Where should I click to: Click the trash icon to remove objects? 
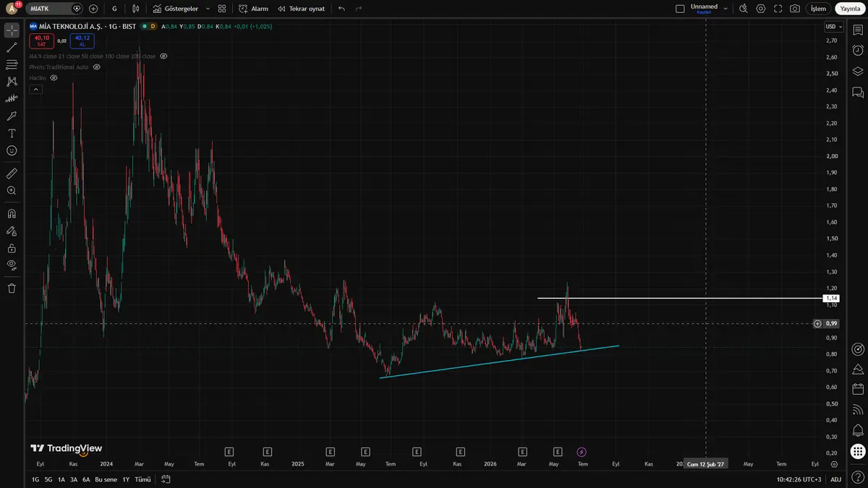(12, 288)
